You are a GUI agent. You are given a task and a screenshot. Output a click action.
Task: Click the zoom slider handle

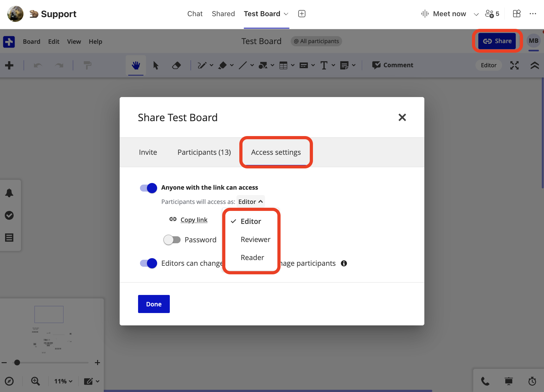(x=17, y=363)
